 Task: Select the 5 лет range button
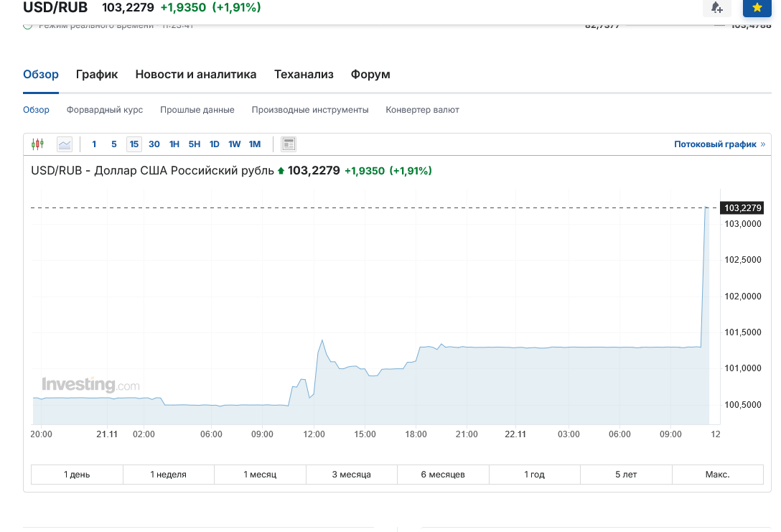626,475
